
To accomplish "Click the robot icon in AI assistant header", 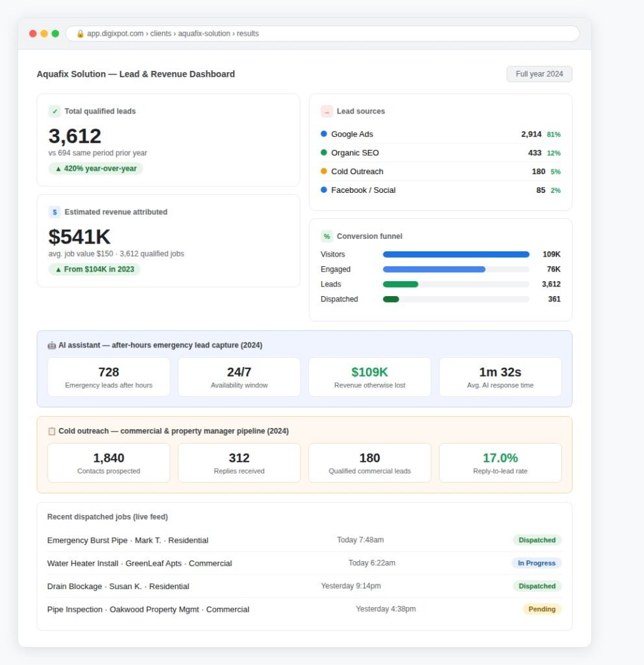I will [x=52, y=345].
